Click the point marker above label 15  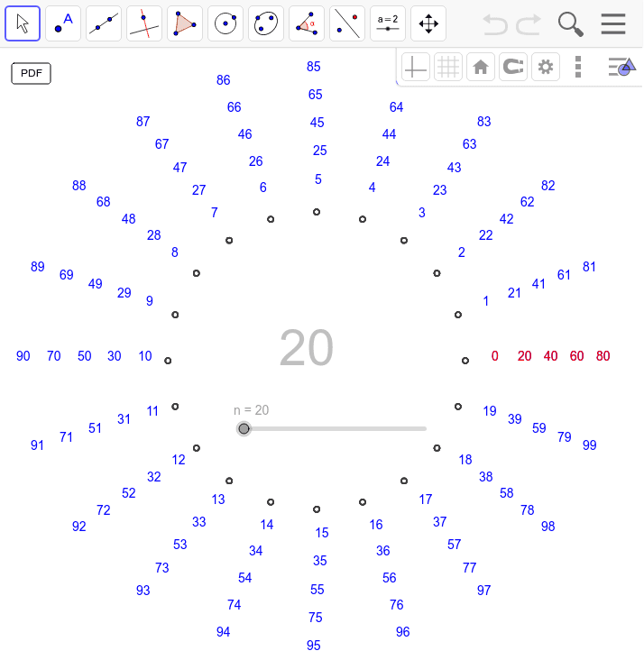click(x=317, y=509)
